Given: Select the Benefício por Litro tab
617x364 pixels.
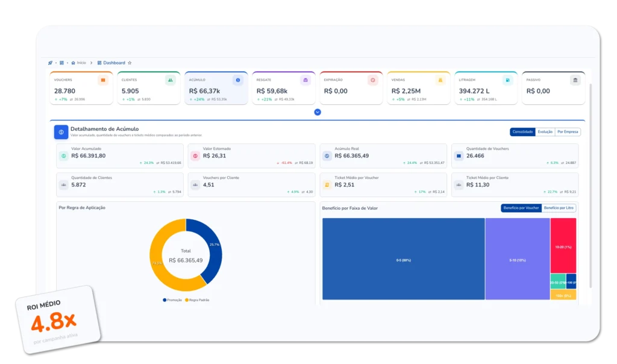Looking at the screenshot, I should (x=559, y=208).
